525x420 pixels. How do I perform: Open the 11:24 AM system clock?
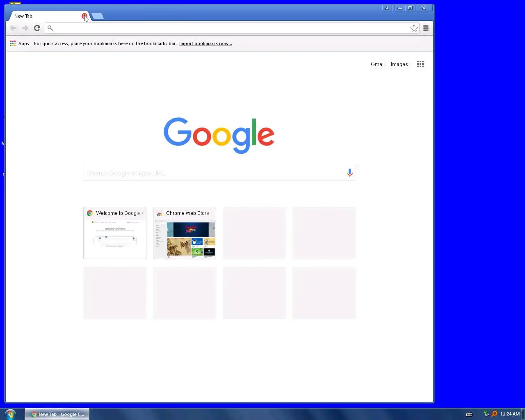[x=510, y=414]
